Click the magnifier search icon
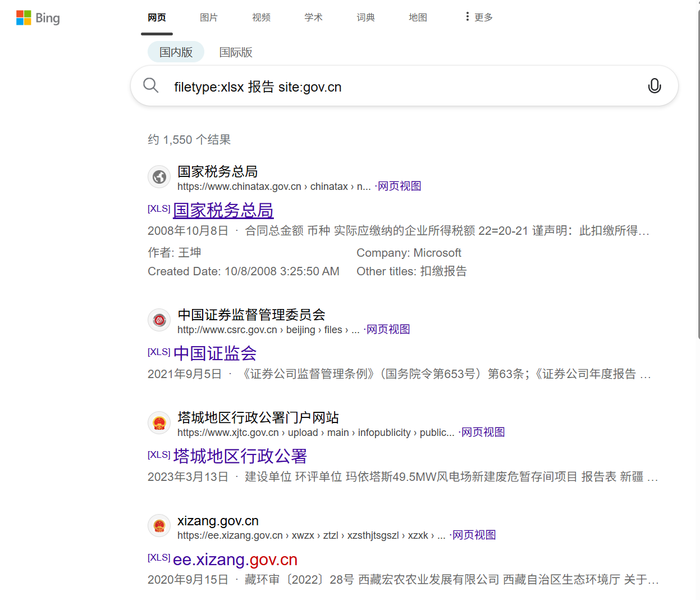The width and height of the screenshot is (700, 600). (x=150, y=85)
